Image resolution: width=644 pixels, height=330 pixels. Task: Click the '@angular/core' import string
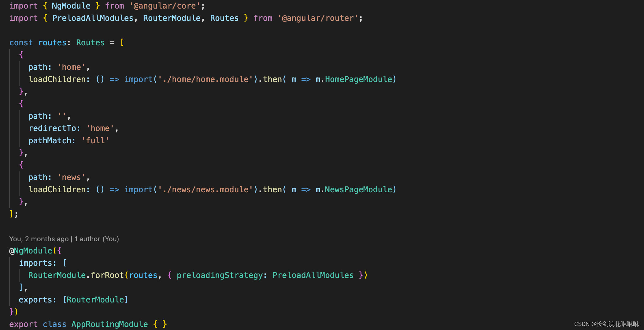pyautogui.click(x=165, y=6)
